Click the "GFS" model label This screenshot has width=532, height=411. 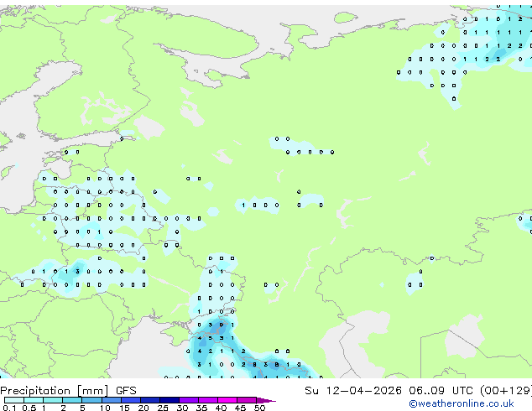pyautogui.click(x=126, y=391)
